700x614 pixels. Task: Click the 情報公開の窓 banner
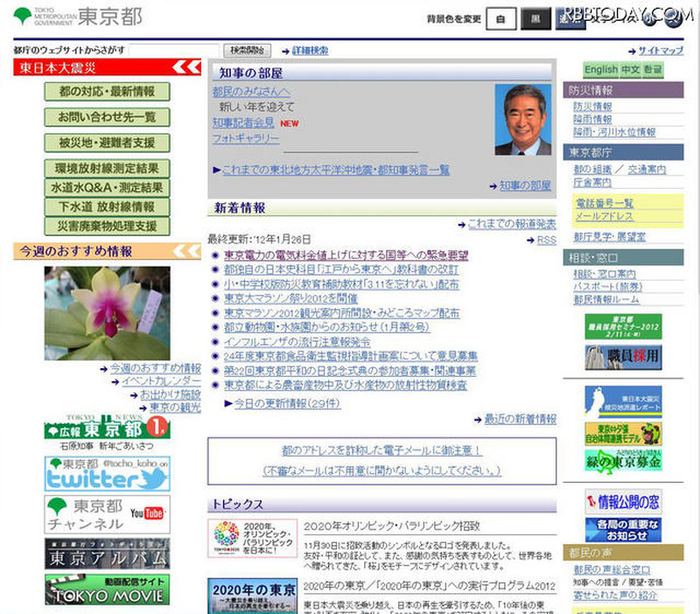[623, 502]
